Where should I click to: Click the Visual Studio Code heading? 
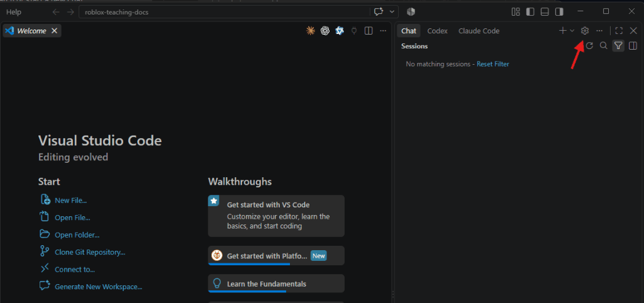(x=100, y=141)
